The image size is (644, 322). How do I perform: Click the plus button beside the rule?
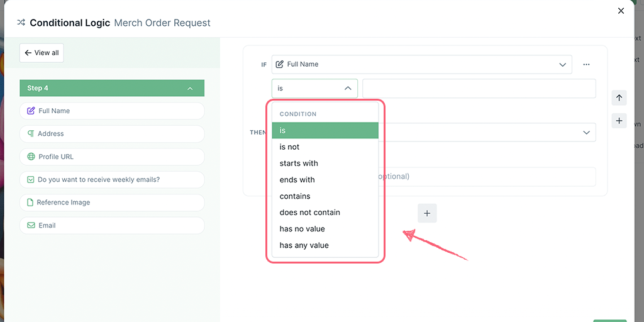click(619, 121)
